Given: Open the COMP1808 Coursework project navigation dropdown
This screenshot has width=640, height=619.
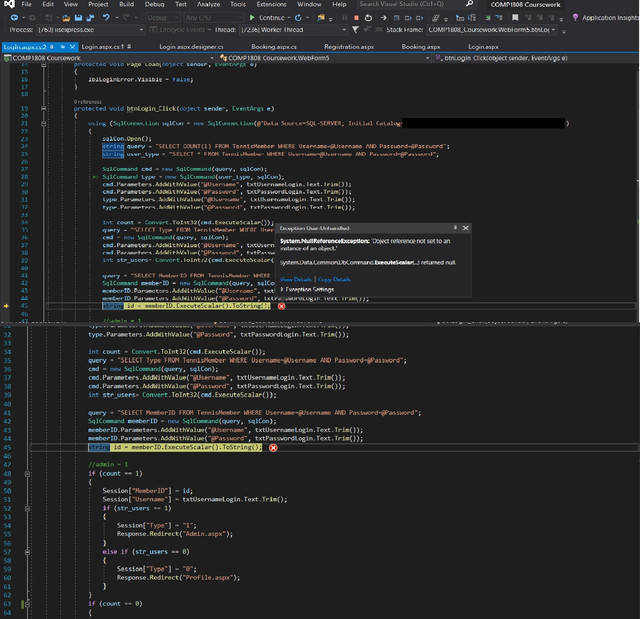Looking at the screenshot, I should (x=109, y=58).
